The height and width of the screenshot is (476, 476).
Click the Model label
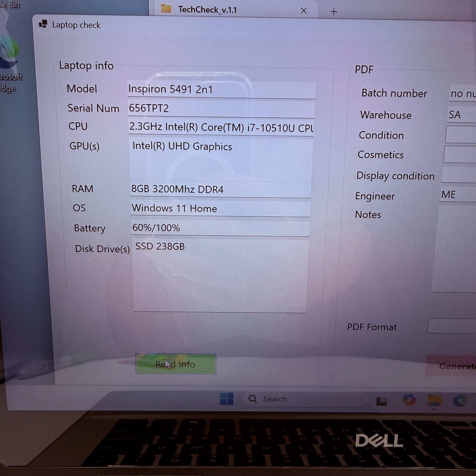82,89
